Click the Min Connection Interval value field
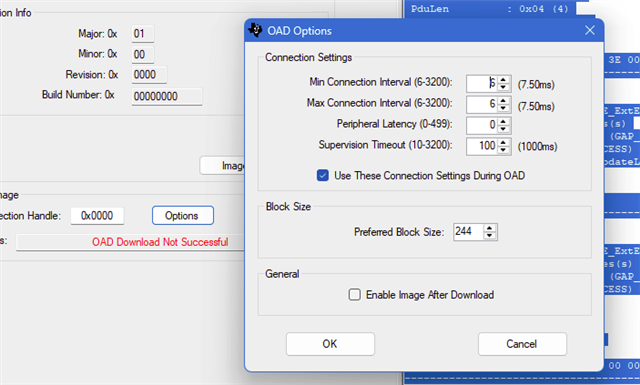This screenshot has height=385, width=640. [x=482, y=84]
